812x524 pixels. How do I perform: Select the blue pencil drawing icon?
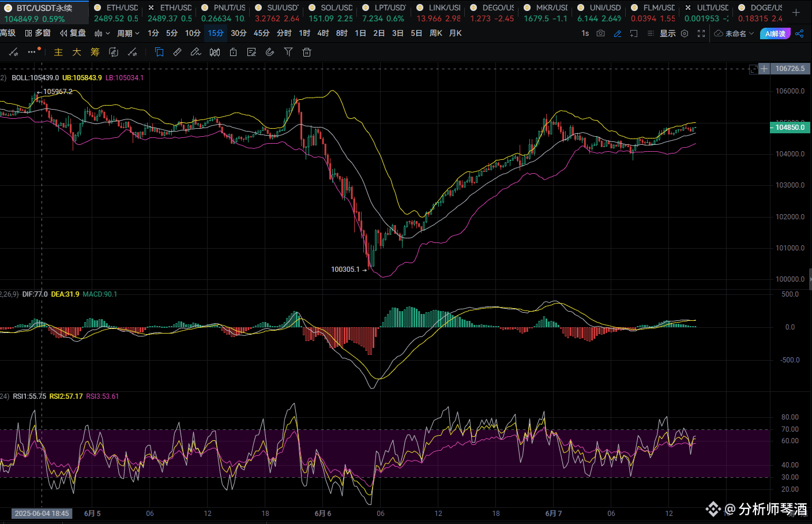click(618, 33)
